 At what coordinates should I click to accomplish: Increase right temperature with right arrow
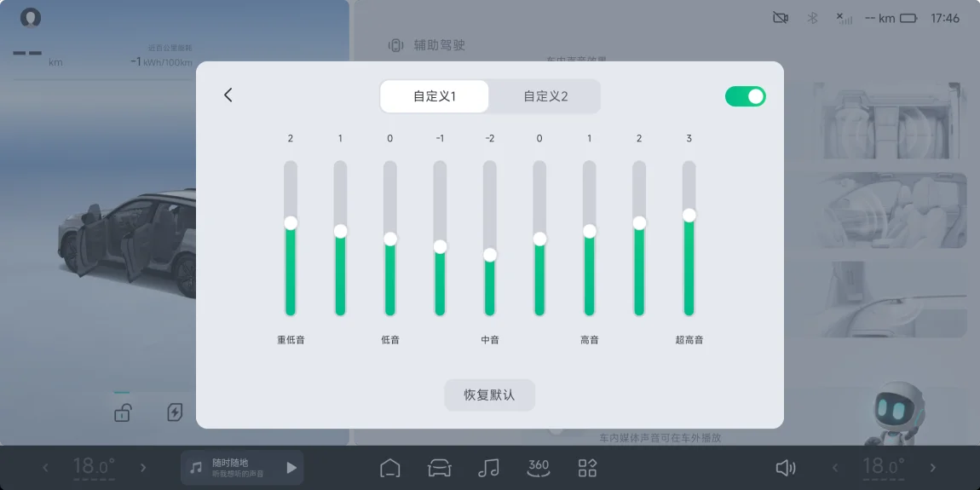(933, 468)
